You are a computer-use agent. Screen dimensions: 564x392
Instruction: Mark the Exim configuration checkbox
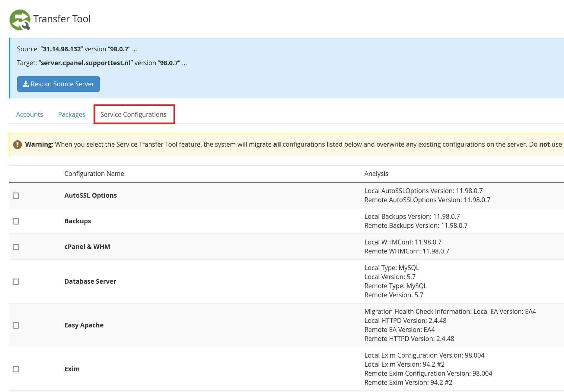point(16,369)
